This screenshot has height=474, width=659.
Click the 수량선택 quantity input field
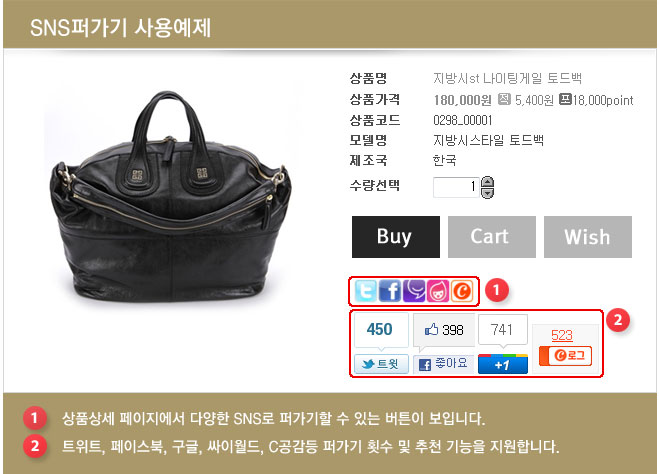tap(456, 187)
